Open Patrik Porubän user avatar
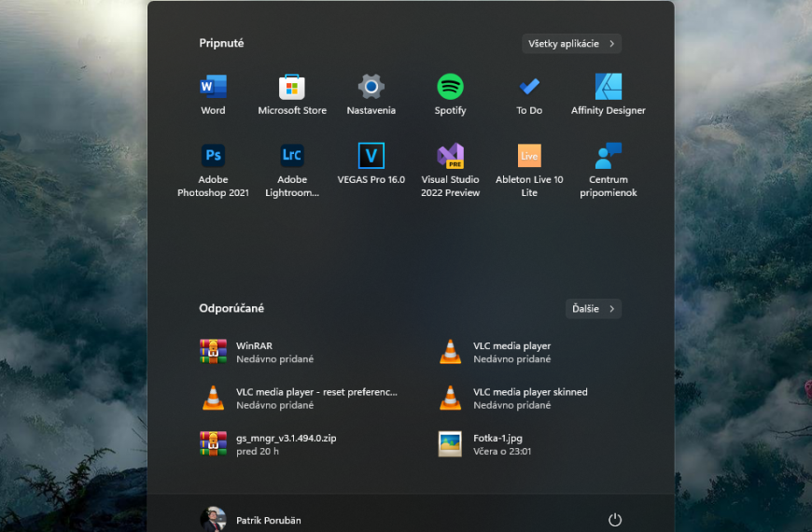 click(213, 520)
